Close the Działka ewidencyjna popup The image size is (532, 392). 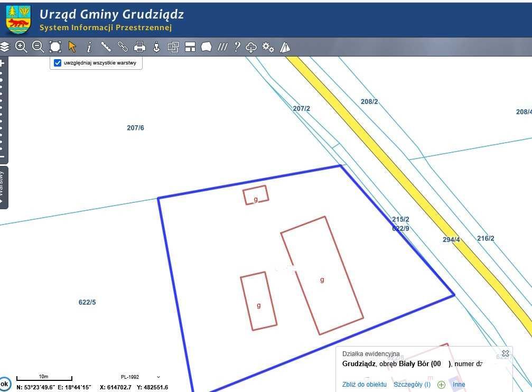coord(505,353)
